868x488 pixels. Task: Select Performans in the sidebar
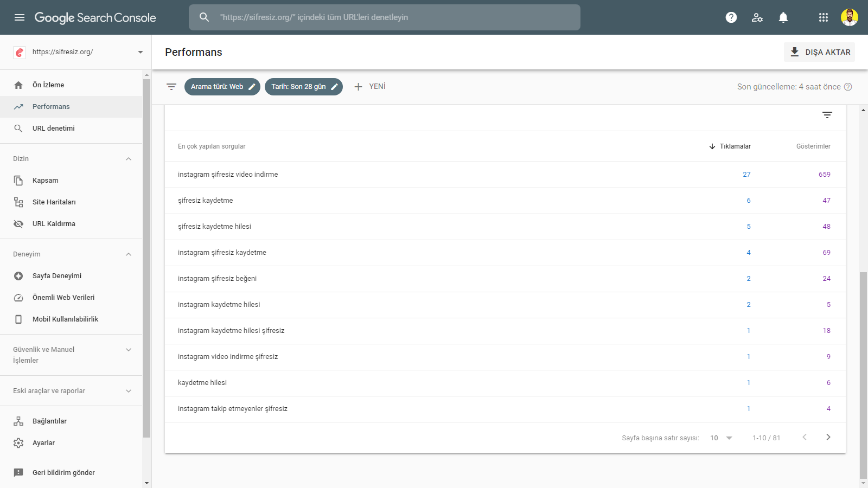coord(71,107)
